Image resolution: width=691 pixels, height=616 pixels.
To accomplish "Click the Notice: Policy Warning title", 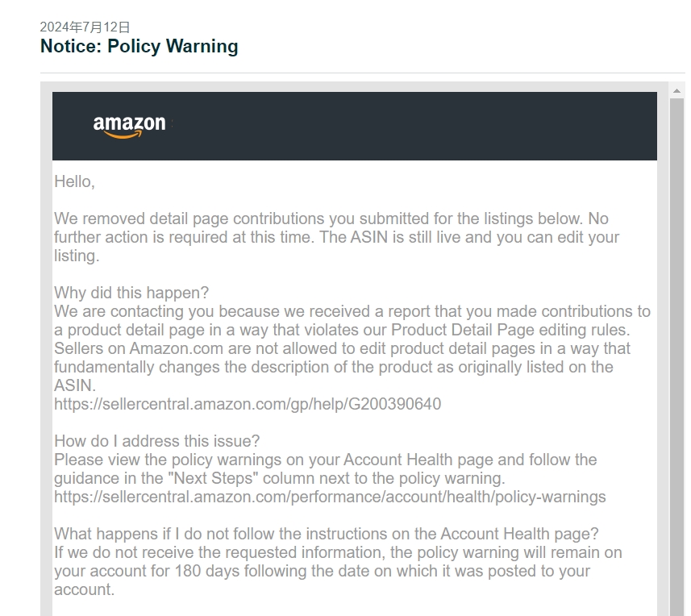I will point(139,46).
